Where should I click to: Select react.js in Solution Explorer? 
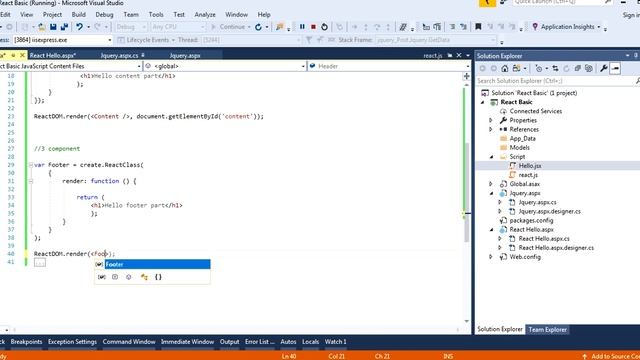click(x=528, y=175)
